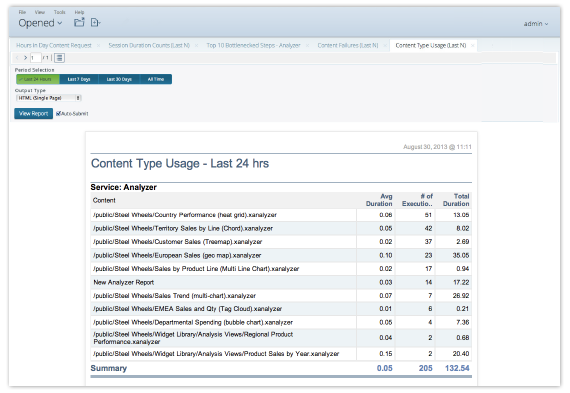Screen dimensions: 570x393
Task: Select Last 24 Hours period
Action: [x=38, y=79]
